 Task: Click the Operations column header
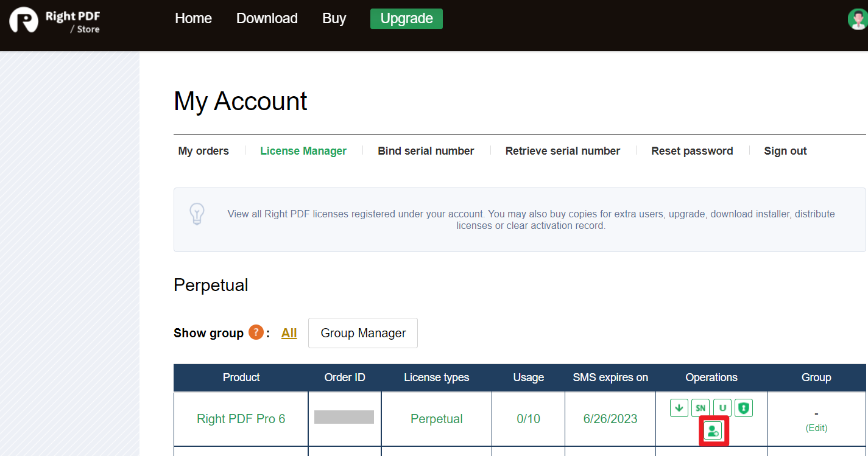click(x=711, y=377)
